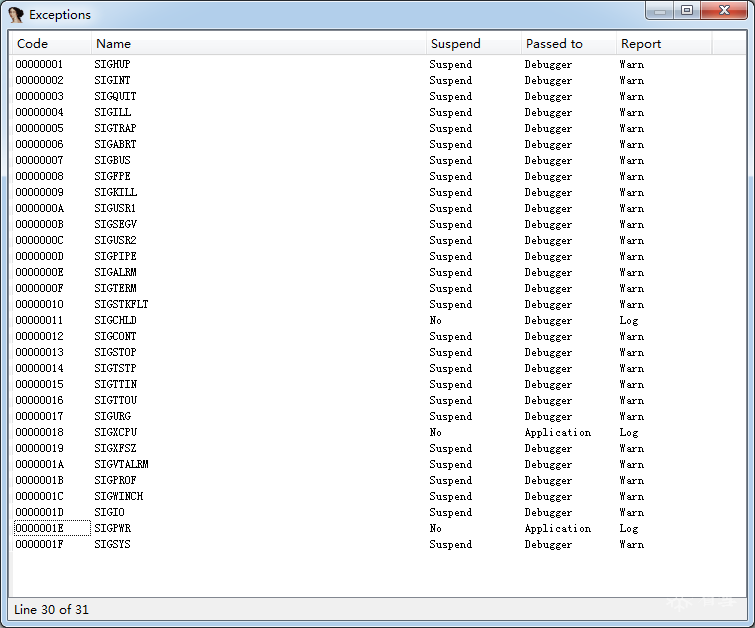Select the SIGURG exception name

(x=112, y=416)
